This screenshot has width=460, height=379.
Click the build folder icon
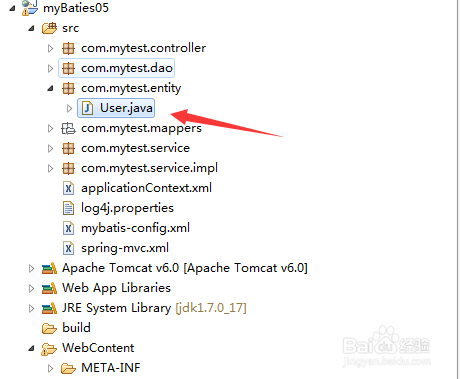pyautogui.click(x=49, y=329)
